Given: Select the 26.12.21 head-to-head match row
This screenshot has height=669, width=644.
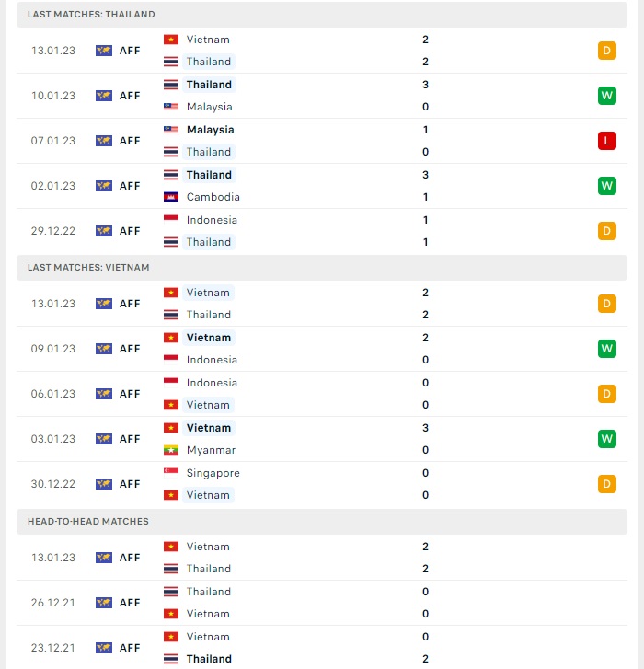Looking at the screenshot, I should pyautogui.click(x=322, y=603).
